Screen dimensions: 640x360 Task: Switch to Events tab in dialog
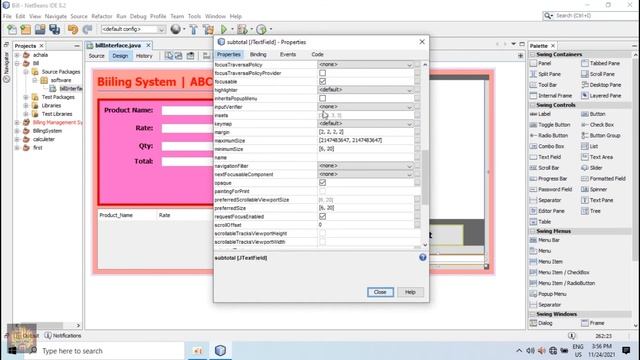(x=288, y=54)
